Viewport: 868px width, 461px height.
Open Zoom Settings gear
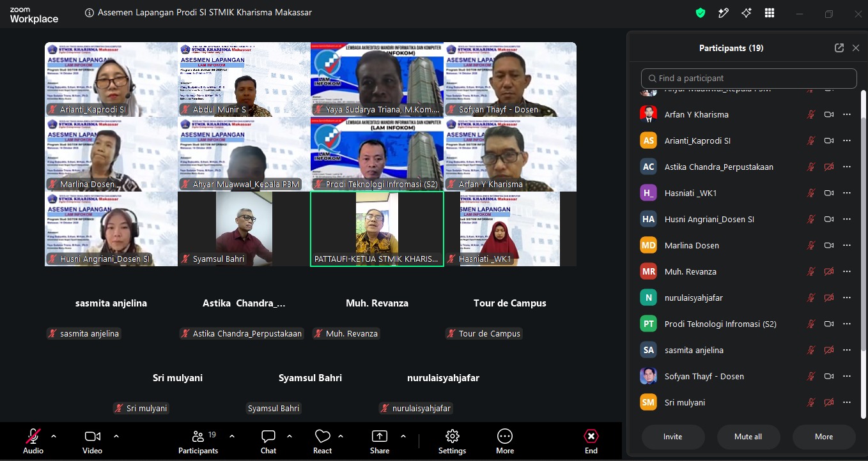point(453,441)
